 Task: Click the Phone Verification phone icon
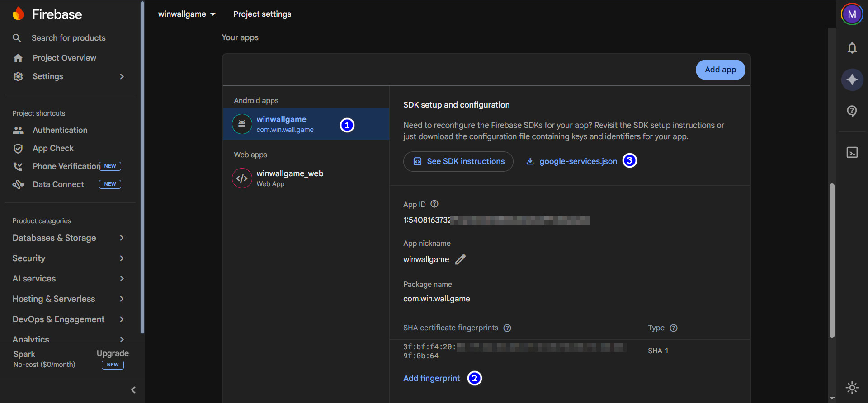pyautogui.click(x=18, y=166)
